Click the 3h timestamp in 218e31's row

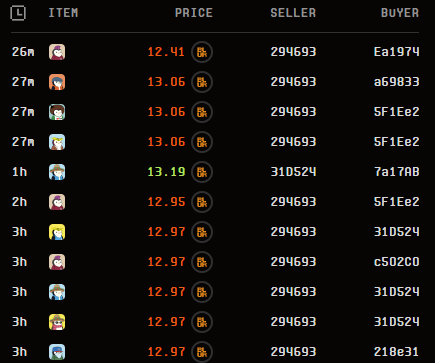(19, 352)
